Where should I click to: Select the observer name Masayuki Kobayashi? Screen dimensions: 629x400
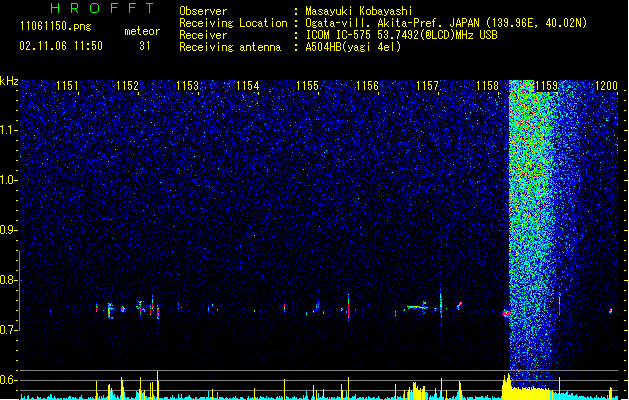click(359, 11)
